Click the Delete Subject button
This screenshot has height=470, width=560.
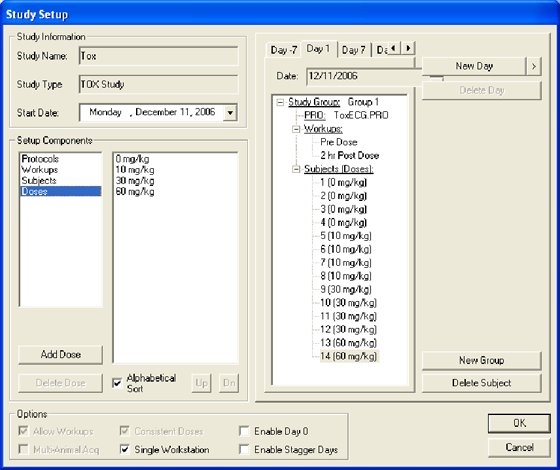(x=481, y=383)
